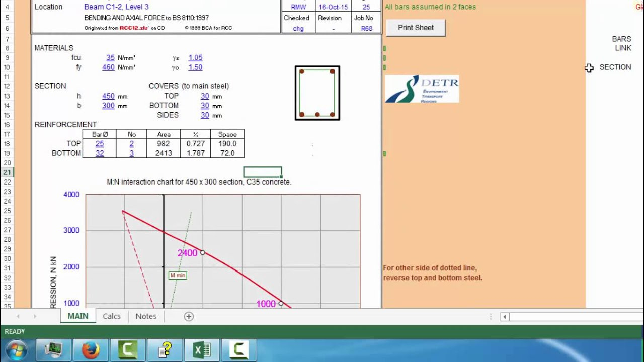Click the BOTTOM bar count 3

pyautogui.click(x=132, y=153)
